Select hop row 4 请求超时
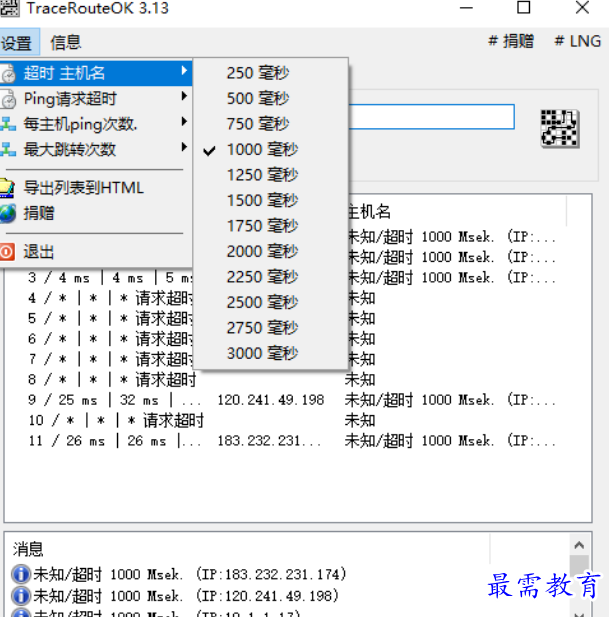Screen dimensions: 609x617 coord(297,298)
